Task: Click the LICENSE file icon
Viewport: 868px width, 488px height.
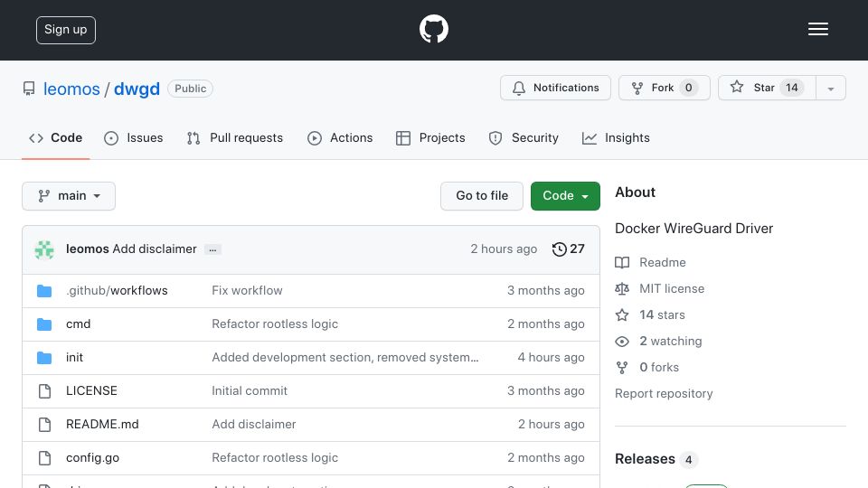Action: click(45, 391)
